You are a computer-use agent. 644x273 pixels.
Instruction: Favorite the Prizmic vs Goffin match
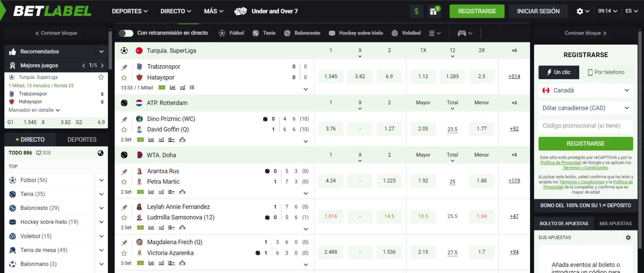tap(124, 130)
